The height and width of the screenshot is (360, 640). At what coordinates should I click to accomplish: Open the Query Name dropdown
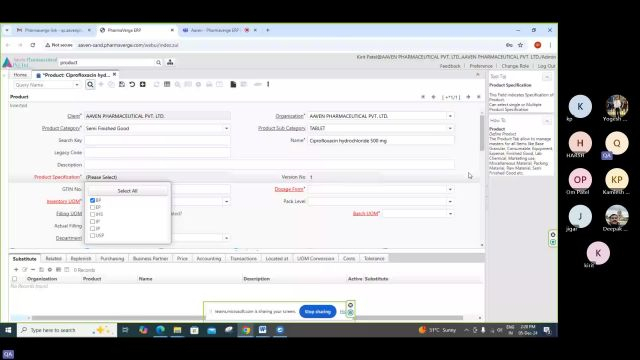[x=77, y=84]
